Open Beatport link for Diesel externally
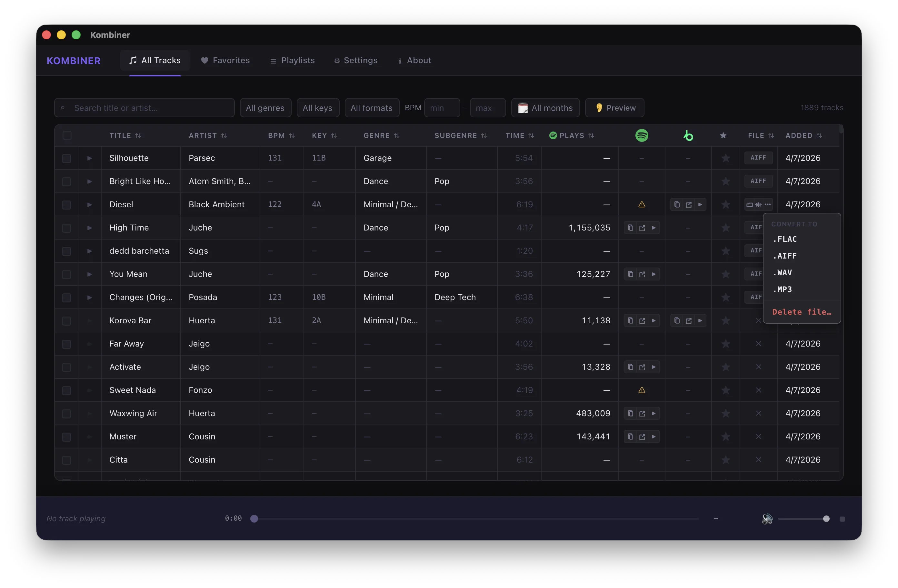 [x=689, y=204]
